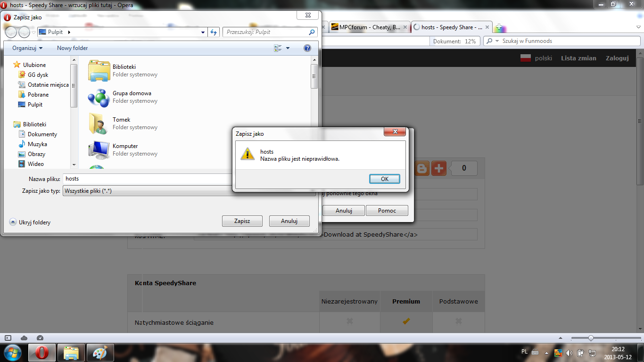Select Wideo library in sidebar
644x362 pixels.
(x=36, y=164)
